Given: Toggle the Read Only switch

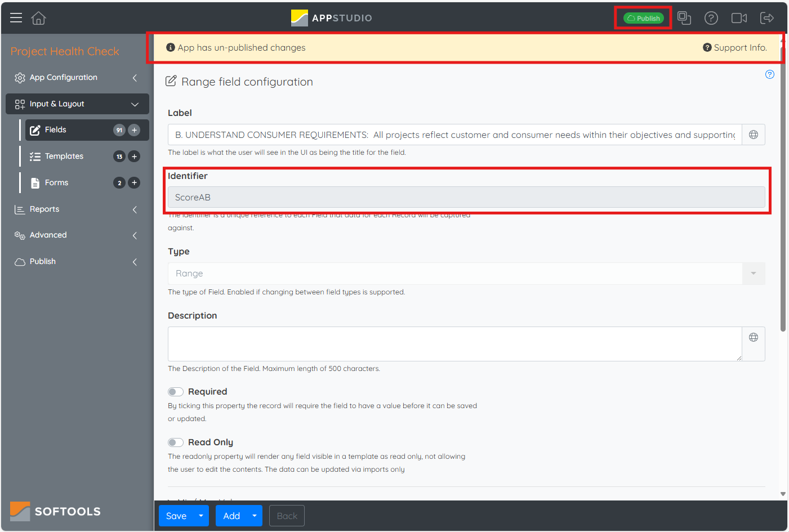Looking at the screenshot, I should (x=176, y=442).
